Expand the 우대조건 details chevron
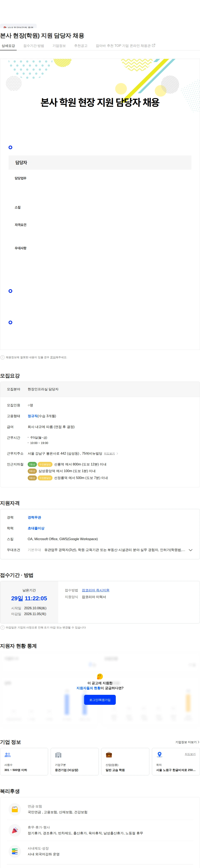The width and height of the screenshot is (200, 868). tap(191, 550)
